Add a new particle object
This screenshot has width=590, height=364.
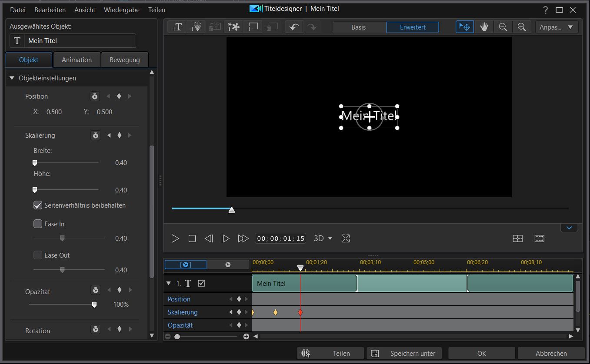196,26
